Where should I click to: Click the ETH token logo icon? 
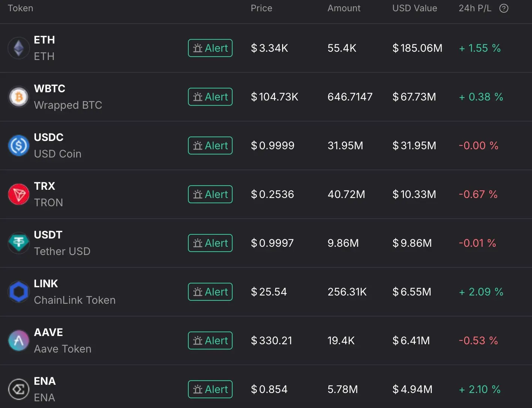(19, 48)
